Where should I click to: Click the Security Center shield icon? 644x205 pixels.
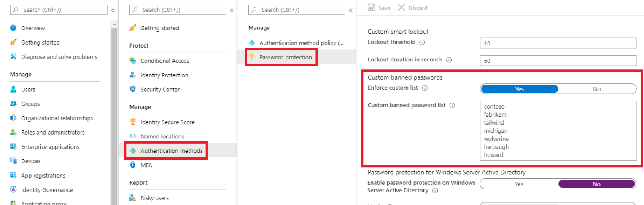click(133, 89)
